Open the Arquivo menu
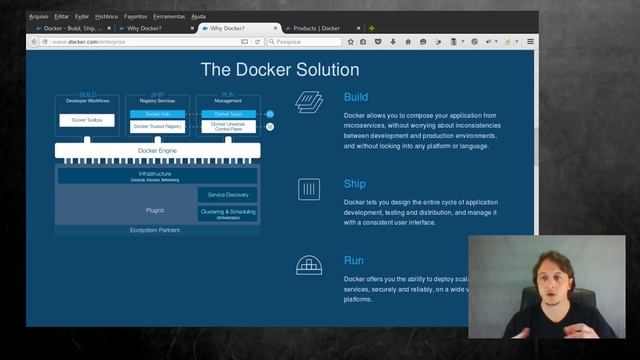 click(39, 16)
